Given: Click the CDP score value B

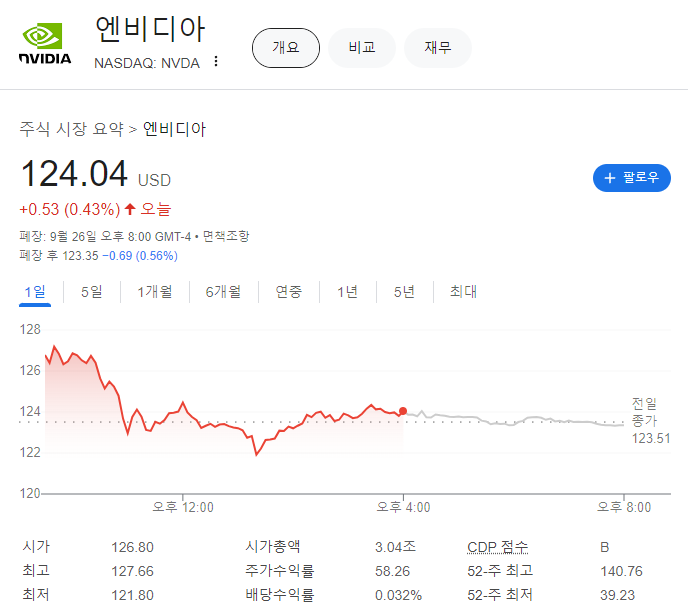Looking at the screenshot, I should click(x=605, y=547).
